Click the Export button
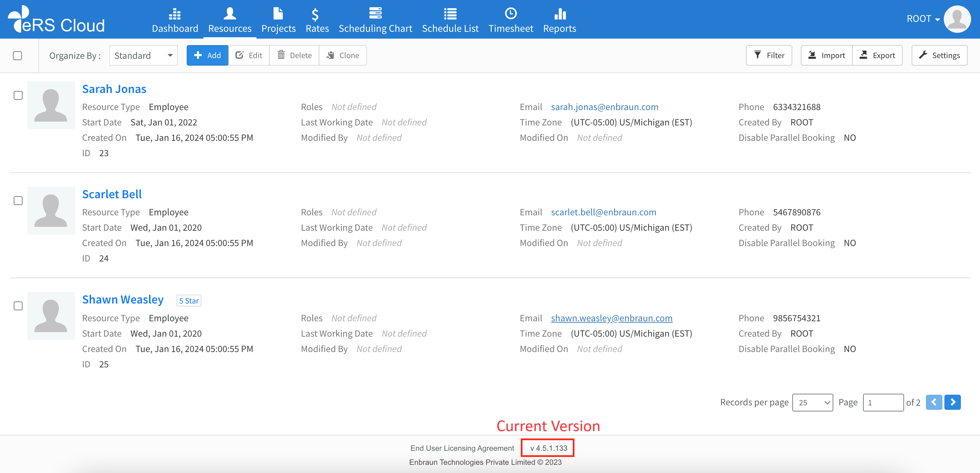The height and width of the screenshot is (473, 980). click(877, 55)
